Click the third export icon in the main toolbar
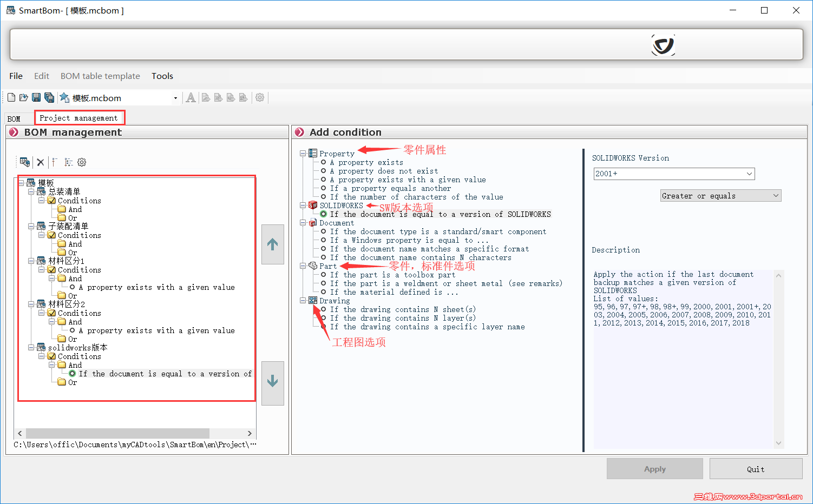This screenshot has height=504, width=813. click(231, 97)
